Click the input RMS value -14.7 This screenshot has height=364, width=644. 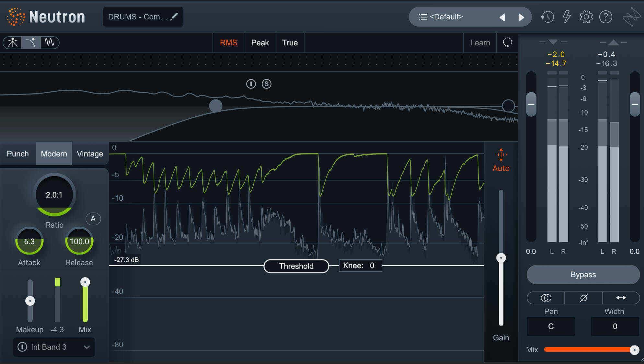click(556, 63)
